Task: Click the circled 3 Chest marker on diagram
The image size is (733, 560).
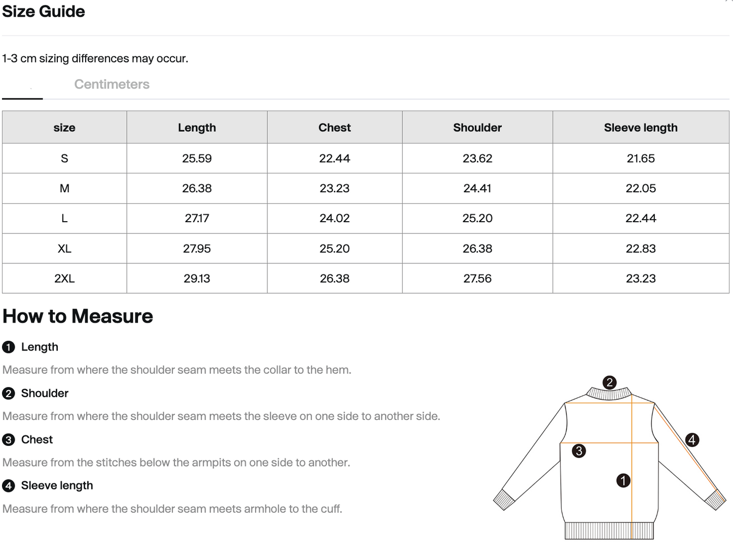Action: click(x=579, y=450)
